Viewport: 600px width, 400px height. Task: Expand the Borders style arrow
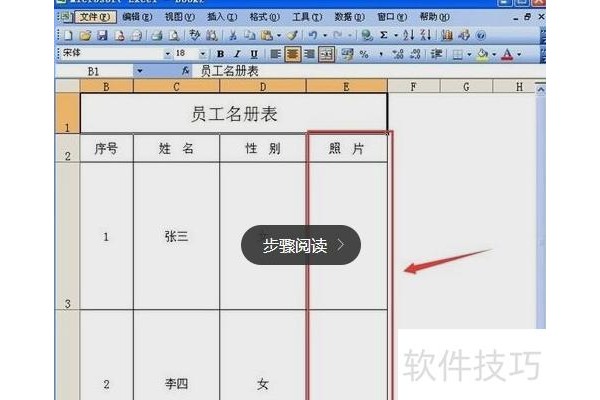point(469,55)
